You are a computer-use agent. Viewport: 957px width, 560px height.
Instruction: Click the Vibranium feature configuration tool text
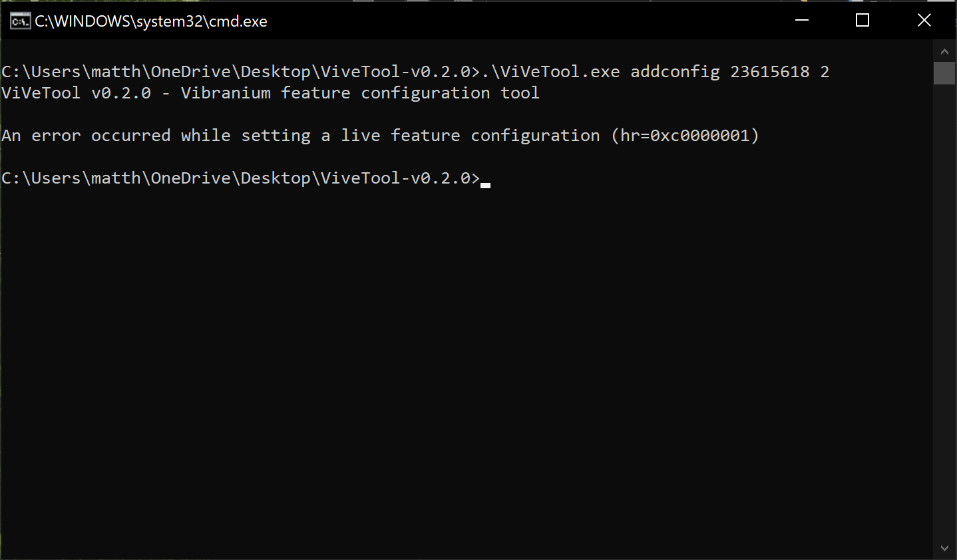pos(359,92)
